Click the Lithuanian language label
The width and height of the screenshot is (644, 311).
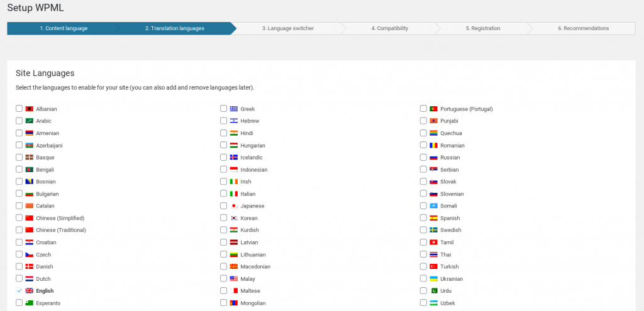(x=253, y=255)
